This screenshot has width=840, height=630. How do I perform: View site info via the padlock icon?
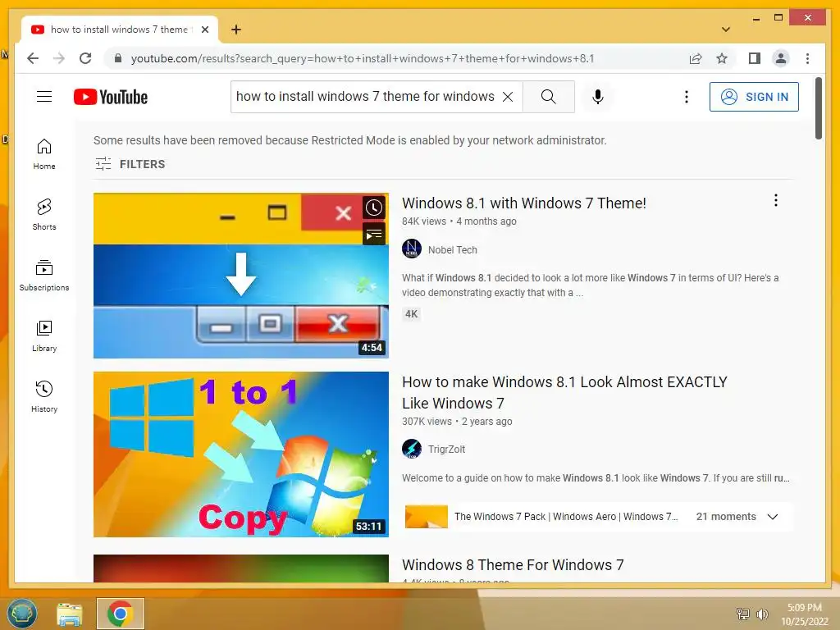(118, 58)
